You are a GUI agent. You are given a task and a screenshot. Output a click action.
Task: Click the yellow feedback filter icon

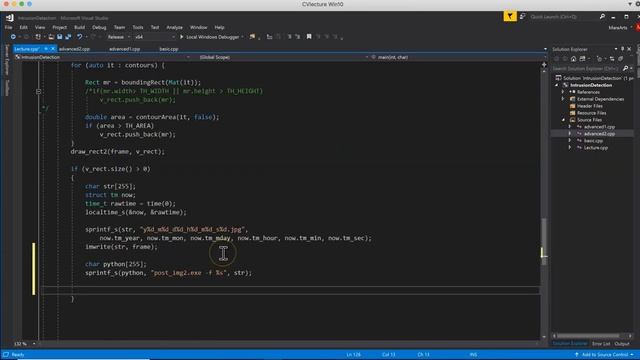[510, 16]
